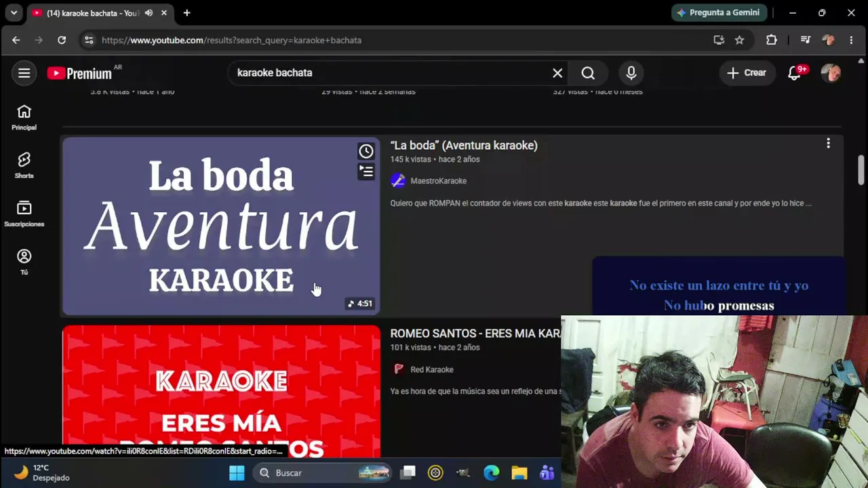
Task: Open File Explorer from the taskbar
Action: [519, 473]
